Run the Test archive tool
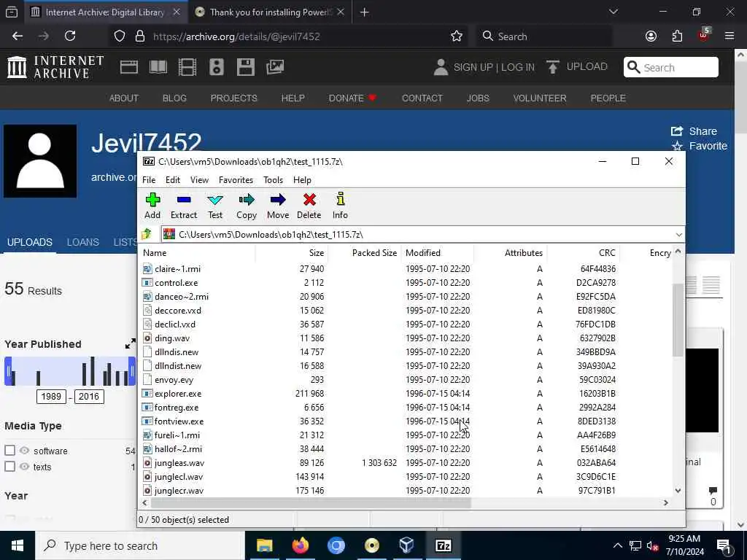 (x=215, y=206)
